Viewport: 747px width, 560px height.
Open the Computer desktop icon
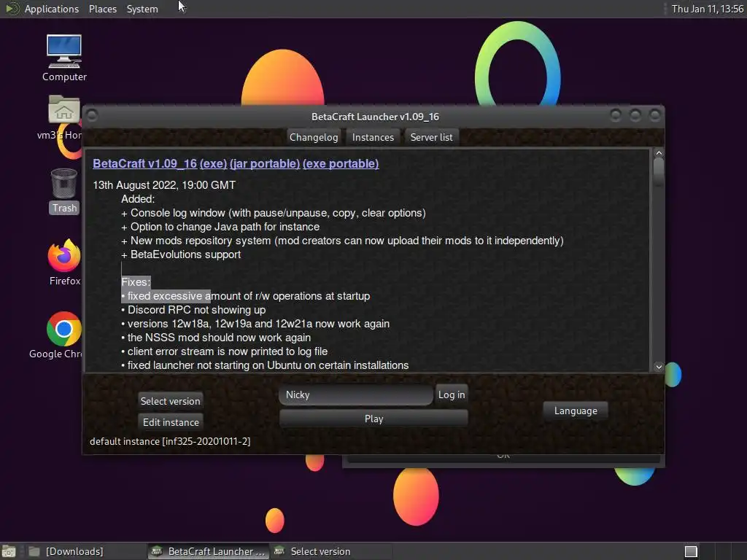(x=64, y=58)
